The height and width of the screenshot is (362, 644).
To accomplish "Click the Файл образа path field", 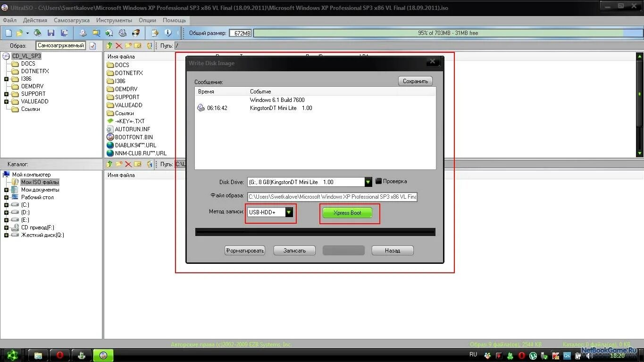I will coord(332,196).
